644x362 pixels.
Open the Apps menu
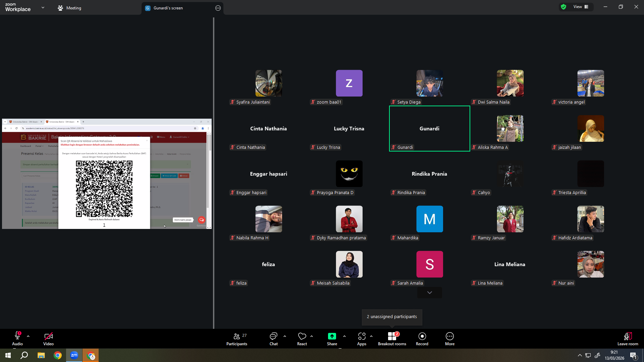[x=362, y=339]
